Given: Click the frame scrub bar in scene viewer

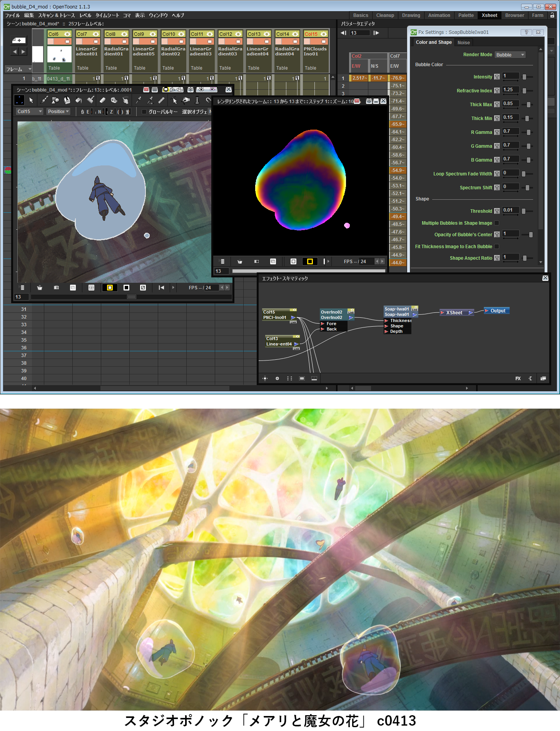Looking at the screenshot, I should (131, 297).
